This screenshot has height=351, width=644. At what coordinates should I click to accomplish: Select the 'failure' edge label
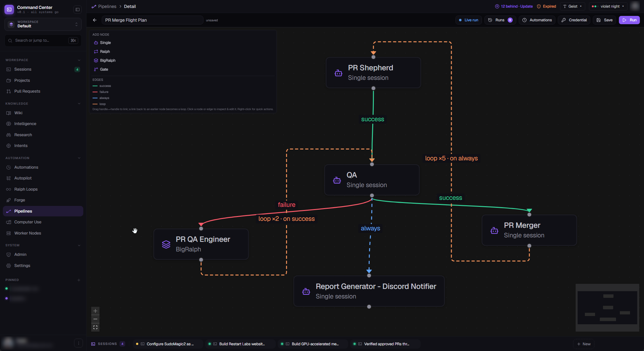pyautogui.click(x=287, y=205)
